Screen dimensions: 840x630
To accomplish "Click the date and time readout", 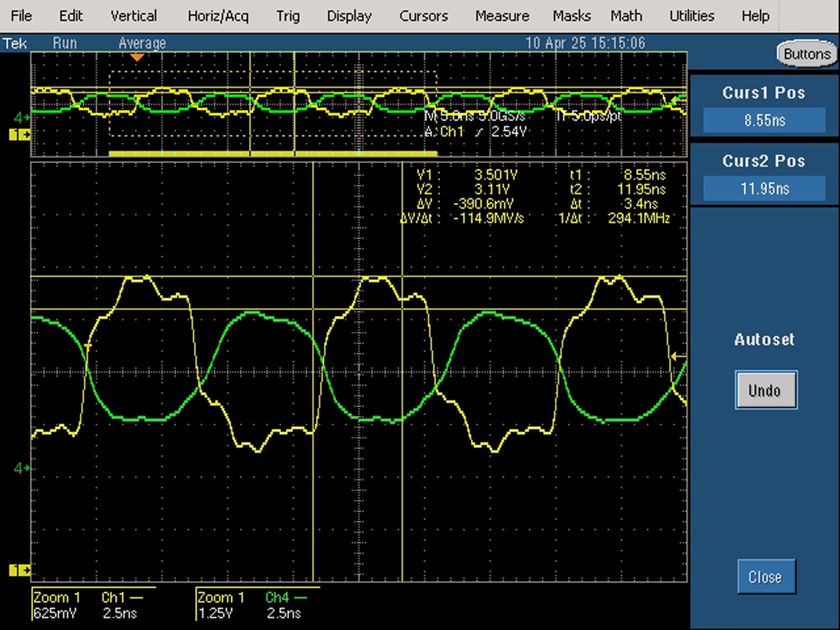I will point(585,43).
